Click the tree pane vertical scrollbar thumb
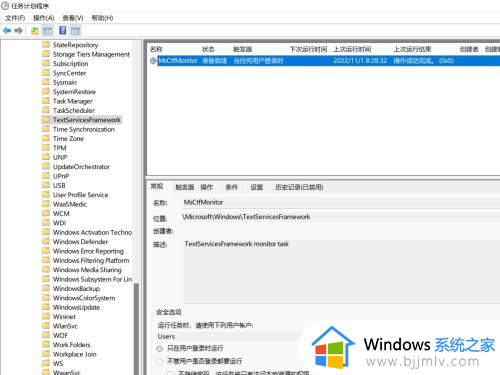 [136, 328]
